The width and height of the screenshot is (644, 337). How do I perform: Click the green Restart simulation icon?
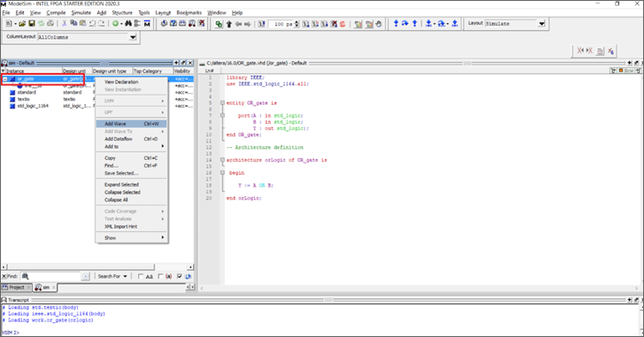click(x=219, y=24)
